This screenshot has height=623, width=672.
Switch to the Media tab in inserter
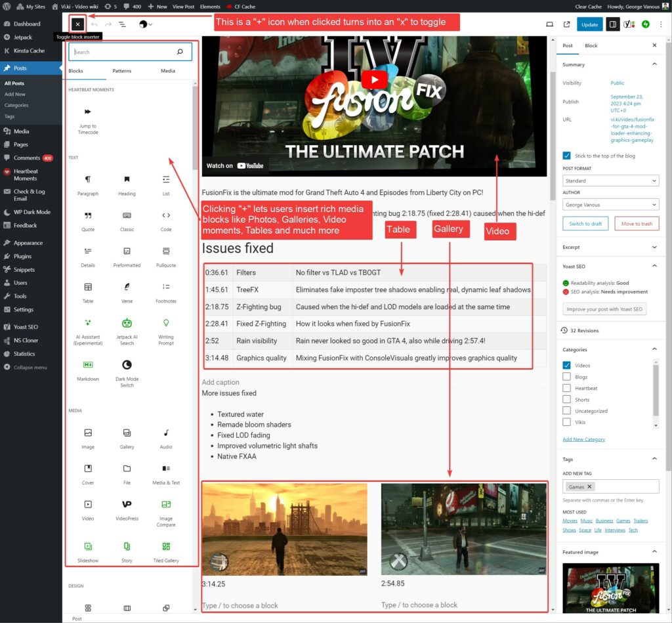(x=168, y=71)
